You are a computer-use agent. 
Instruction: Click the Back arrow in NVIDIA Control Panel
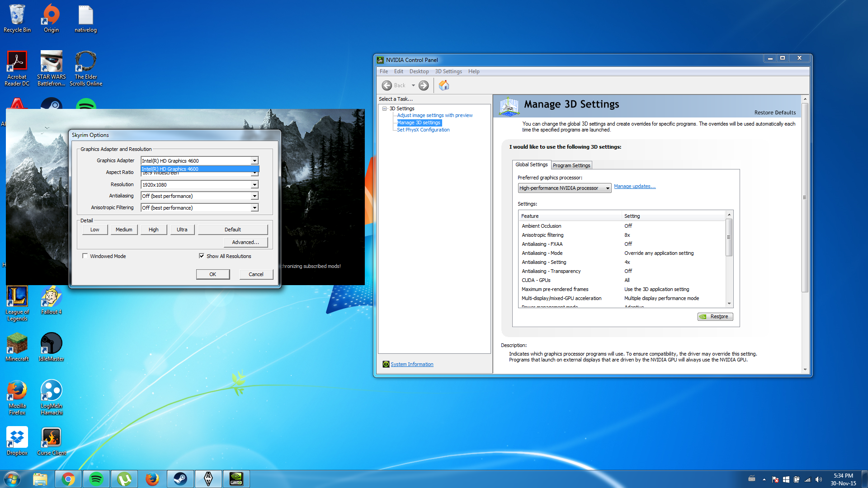tap(387, 85)
